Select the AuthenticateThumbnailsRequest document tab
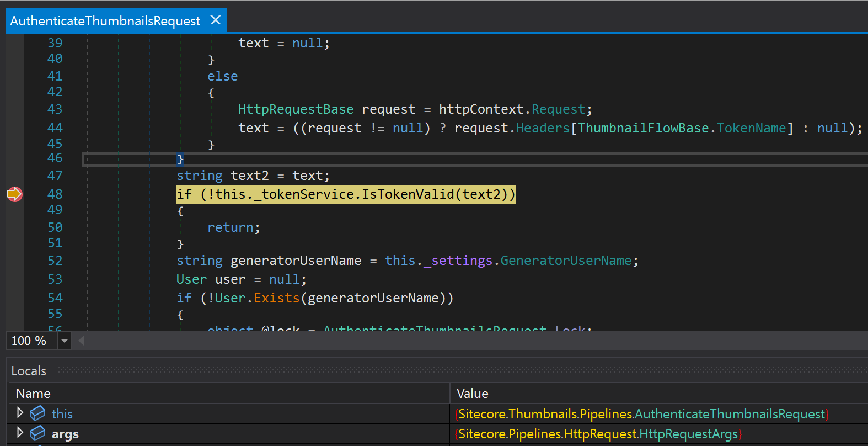Image resolution: width=868 pixels, height=446 pixels. pyautogui.click(x=105, y=21)
